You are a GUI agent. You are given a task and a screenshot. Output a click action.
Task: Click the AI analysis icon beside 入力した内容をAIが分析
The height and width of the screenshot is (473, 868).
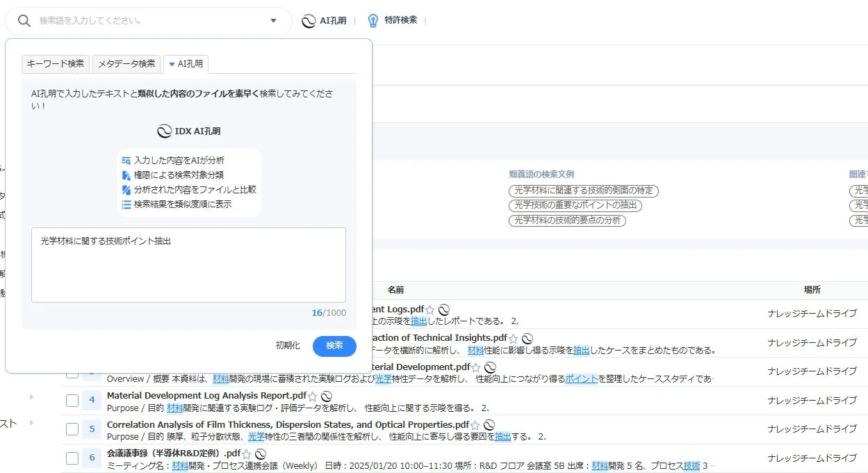(126, 160)
